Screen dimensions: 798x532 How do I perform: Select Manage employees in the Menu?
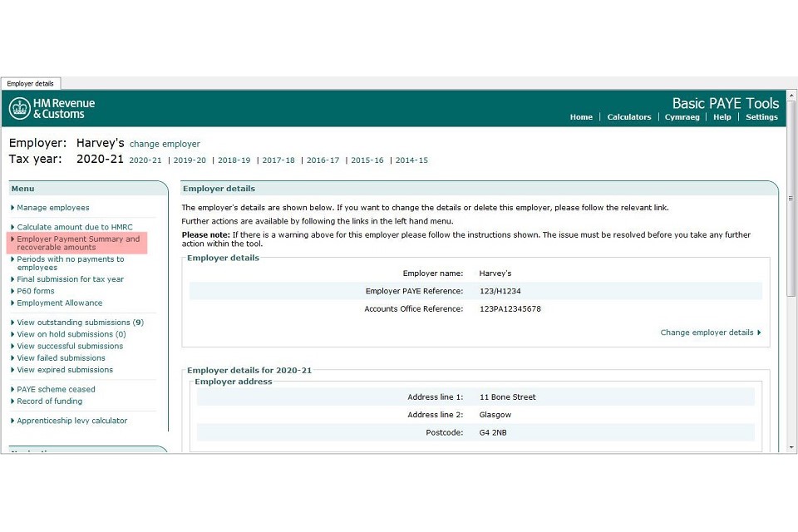52,207
